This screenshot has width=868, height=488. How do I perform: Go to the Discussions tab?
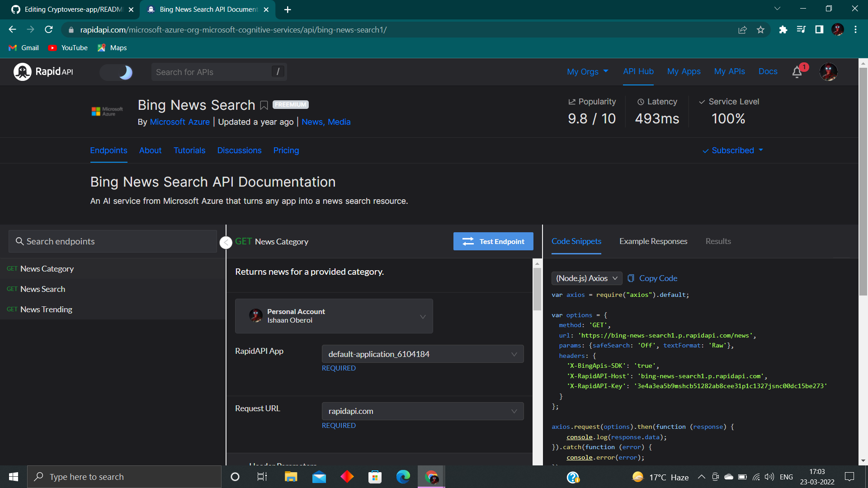coord(239,150)
